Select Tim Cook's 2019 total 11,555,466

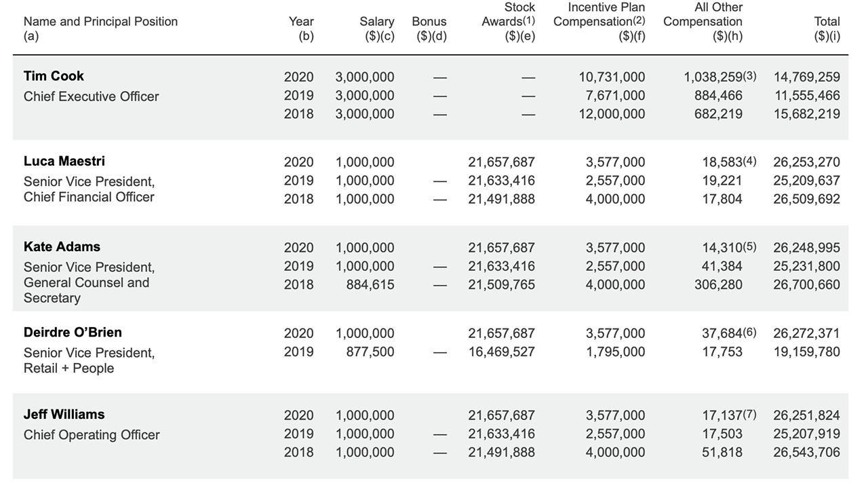click(x=807, y=96)
